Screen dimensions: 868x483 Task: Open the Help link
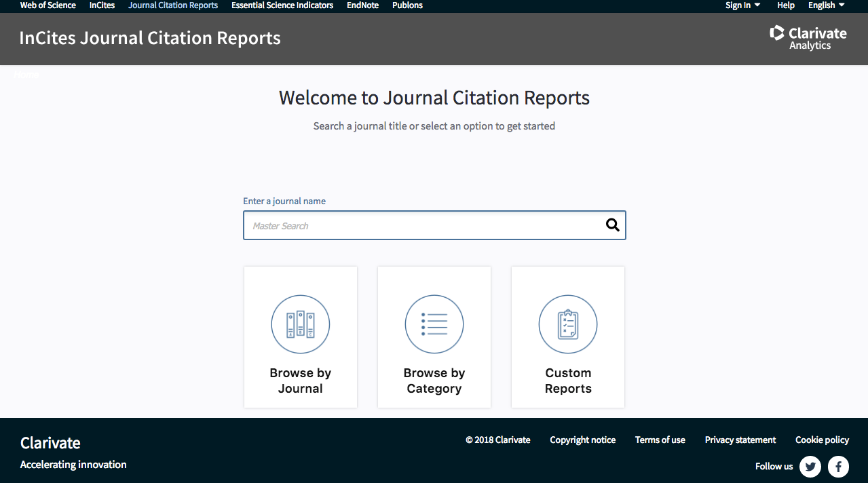786,5
